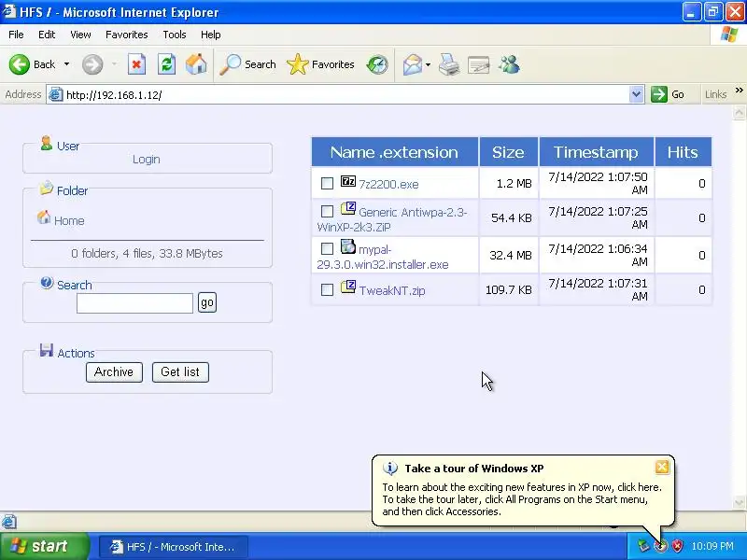Viewport: 747px width, 560px height.
Task: Click the 7z icon next to 7z2200.exe
Action: point(347,181)
